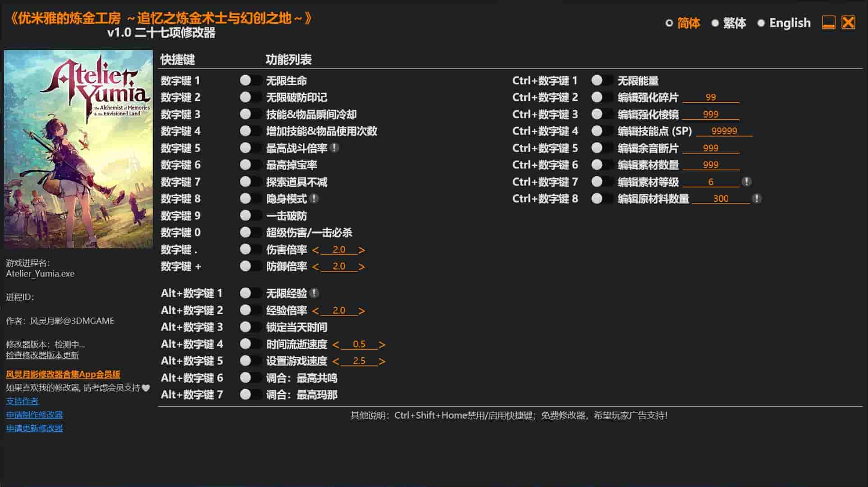Click info icon beside 编辑素材等级 value
This screenshot has width=868, height=487.
pos(746,182)
